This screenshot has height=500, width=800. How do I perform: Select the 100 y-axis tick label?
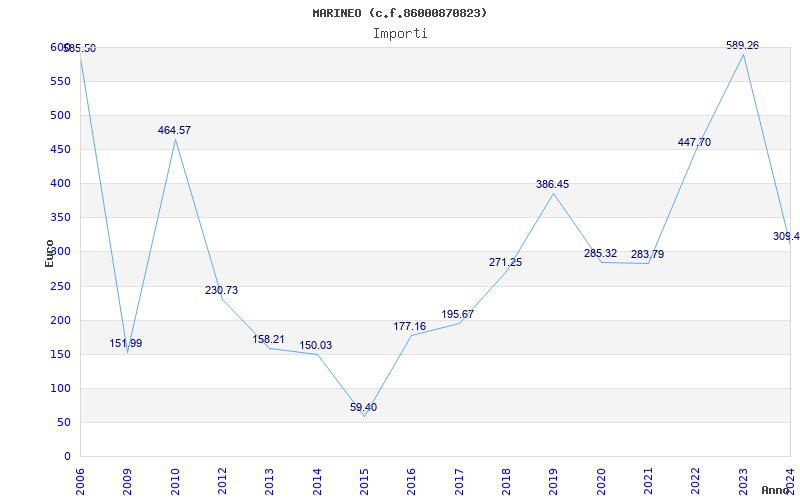60,388
